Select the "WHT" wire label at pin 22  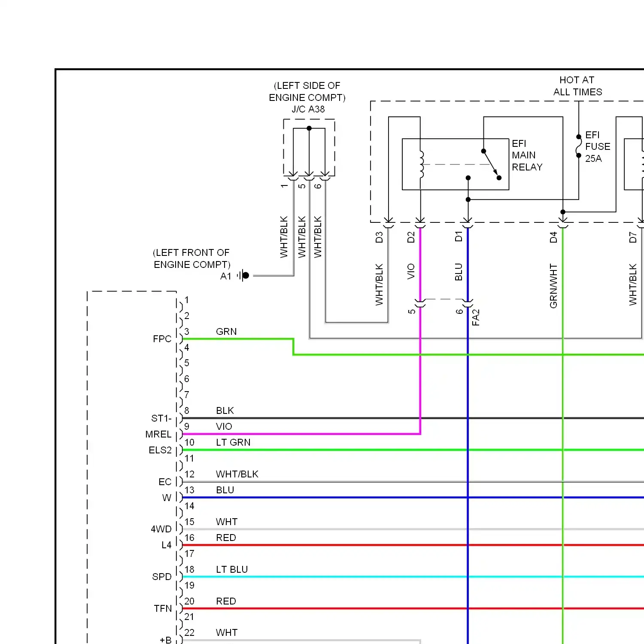(x=227, y=632)
